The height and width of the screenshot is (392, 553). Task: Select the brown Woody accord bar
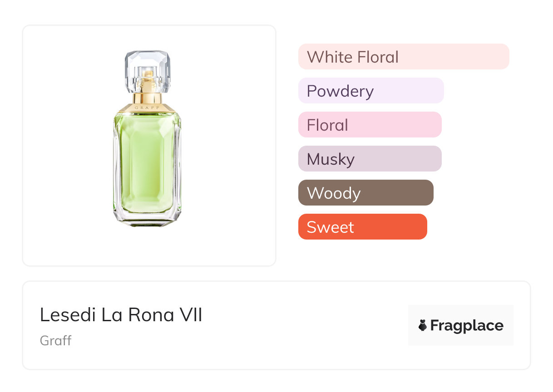365,193
